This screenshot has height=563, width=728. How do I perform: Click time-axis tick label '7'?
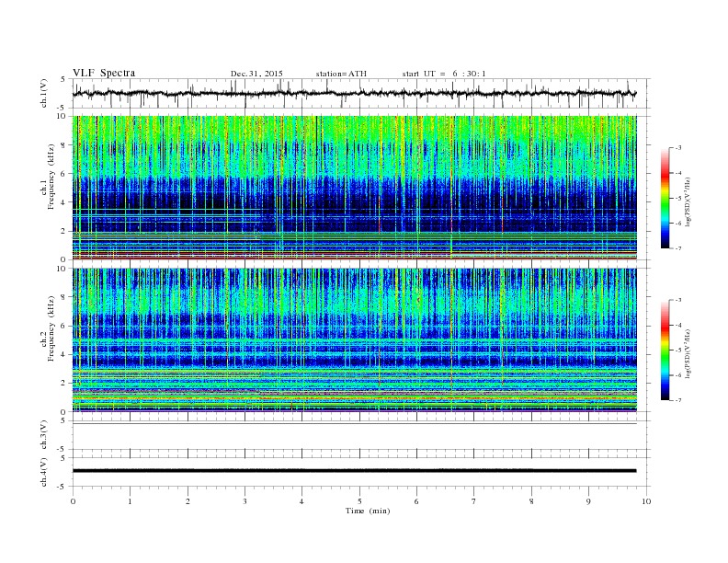[474, 501]
